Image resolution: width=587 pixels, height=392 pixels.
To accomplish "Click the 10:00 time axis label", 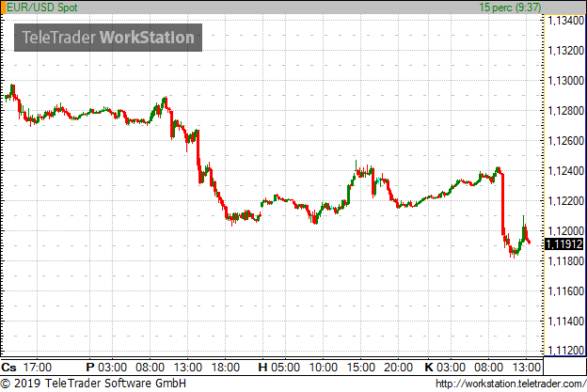I will (323, 368).
